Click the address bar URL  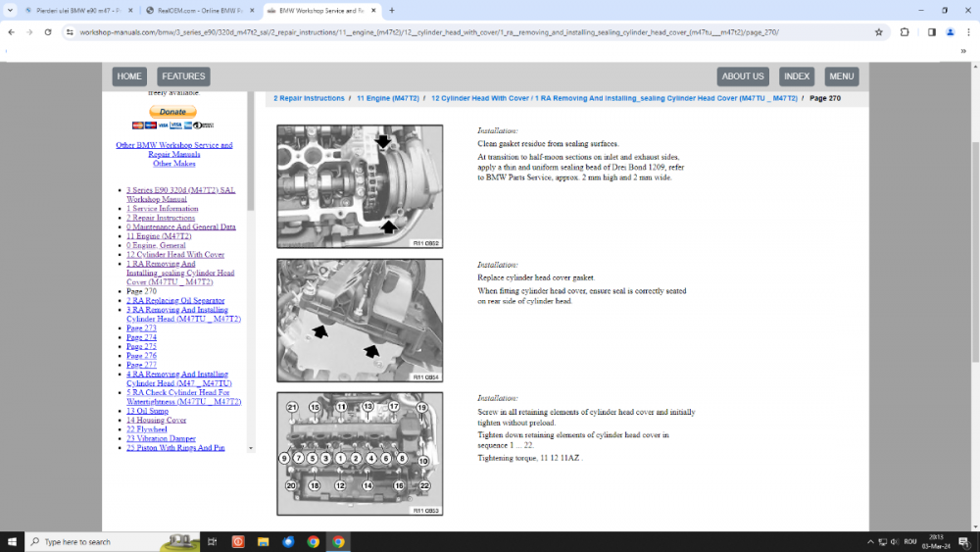(429, 32)
